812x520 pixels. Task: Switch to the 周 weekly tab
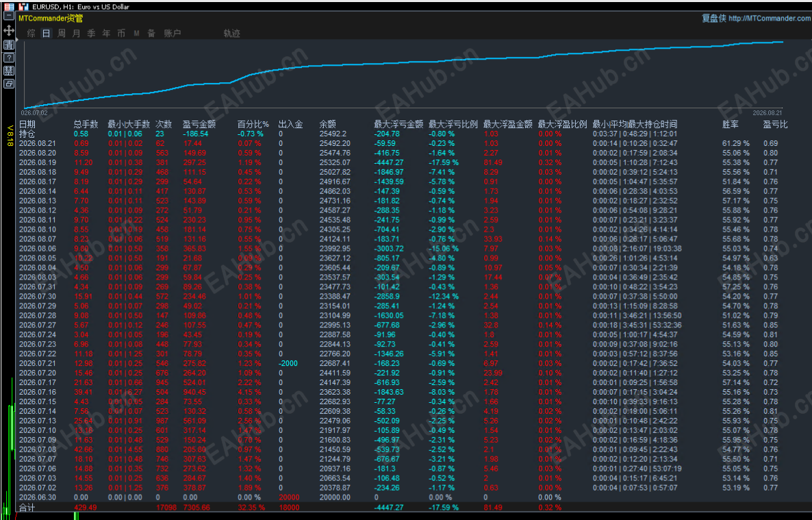coord(62,33)
